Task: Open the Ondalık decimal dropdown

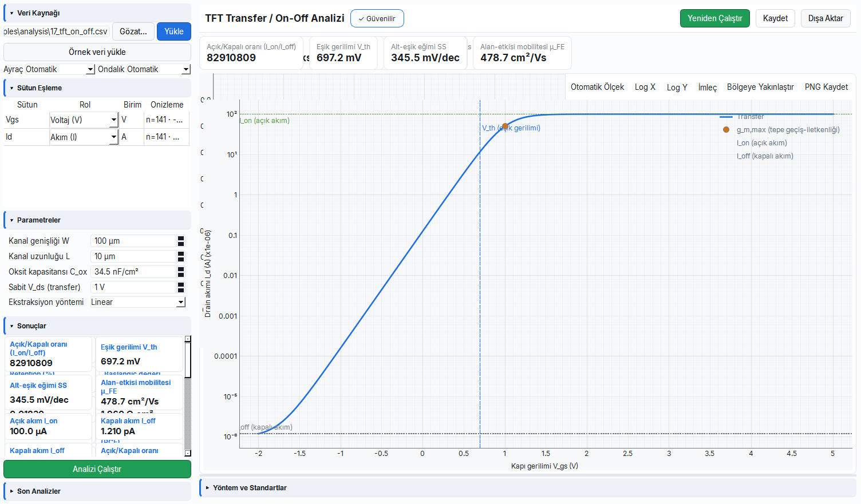Action: point(159,69)
